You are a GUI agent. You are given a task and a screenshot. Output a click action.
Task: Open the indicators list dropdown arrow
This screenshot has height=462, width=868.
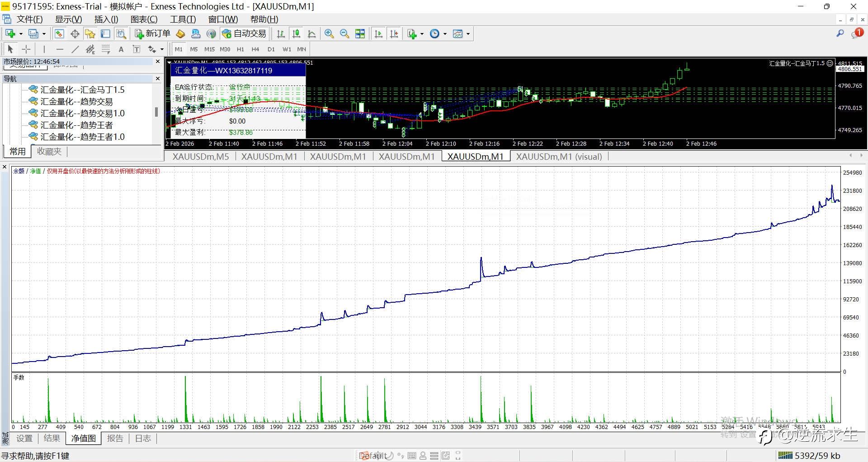(422, 34)
